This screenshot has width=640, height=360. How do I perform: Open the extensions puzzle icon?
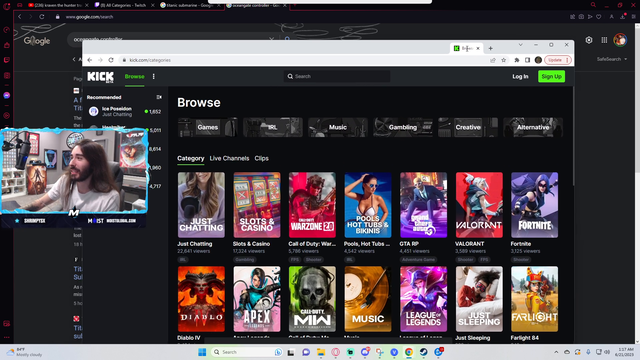pos(517,60)
